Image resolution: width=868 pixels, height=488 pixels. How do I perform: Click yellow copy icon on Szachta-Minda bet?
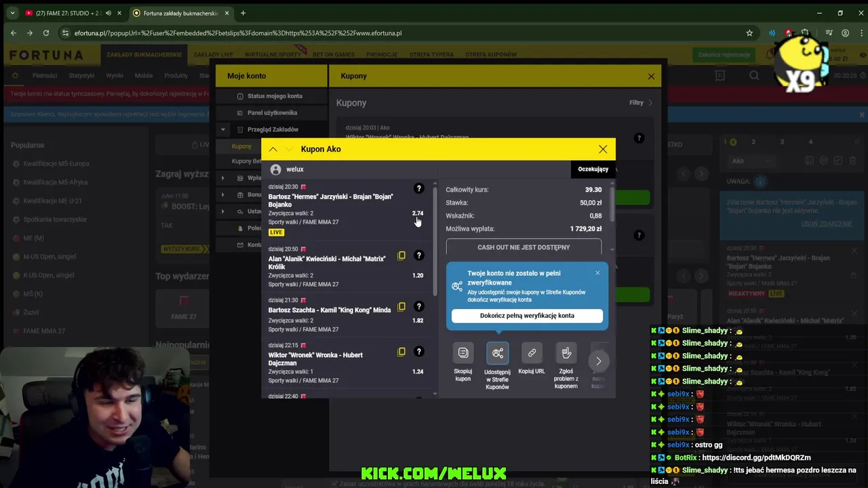(x=401, y=306)
